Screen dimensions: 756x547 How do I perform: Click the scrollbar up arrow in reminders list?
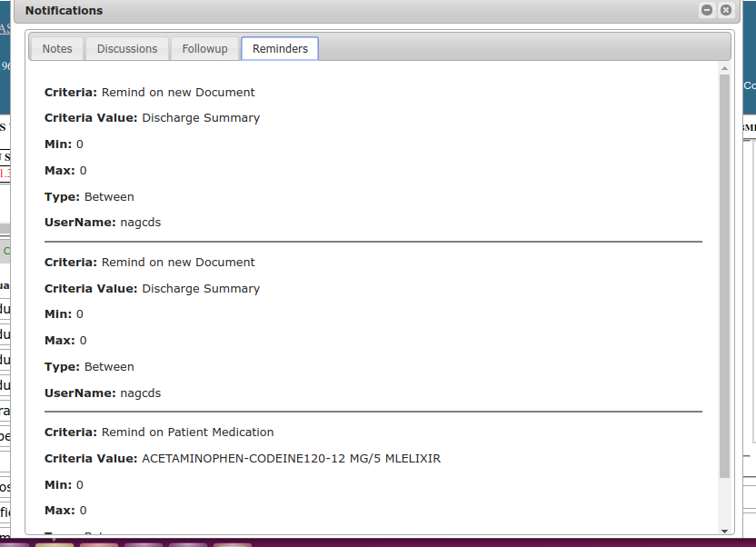pos(724,68)
